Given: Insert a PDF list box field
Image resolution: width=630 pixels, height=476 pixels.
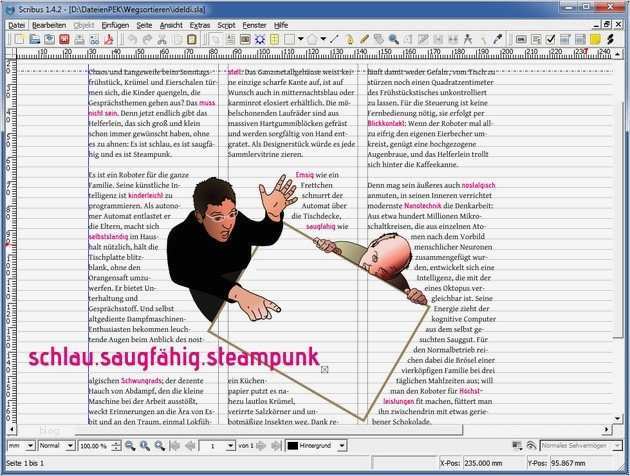Looking at the screenshot, I should pyautogui.click(x=581, y=39).
